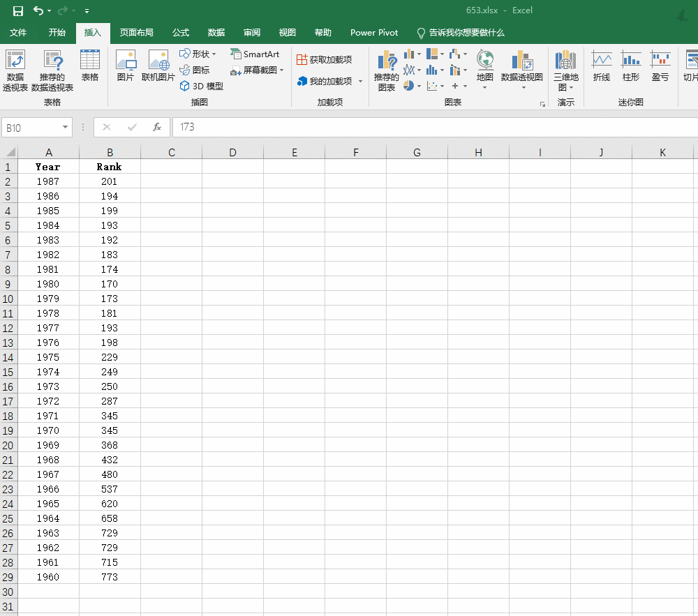This screenshot has width=698, height=616.
Task: Insert a pie chart from the chart group
Action: [409, 86]
